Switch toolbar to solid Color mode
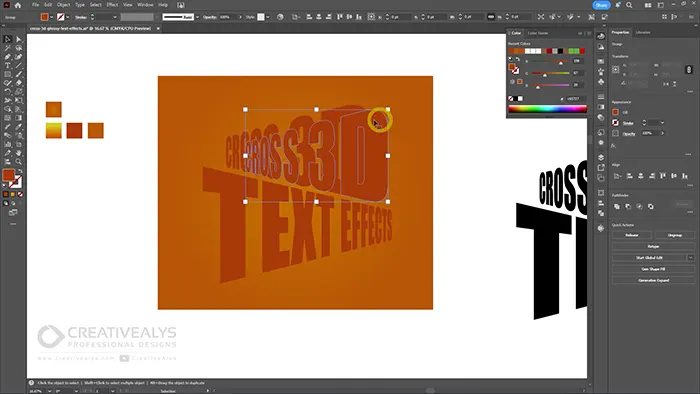700x394 pixels. [6, 194]
